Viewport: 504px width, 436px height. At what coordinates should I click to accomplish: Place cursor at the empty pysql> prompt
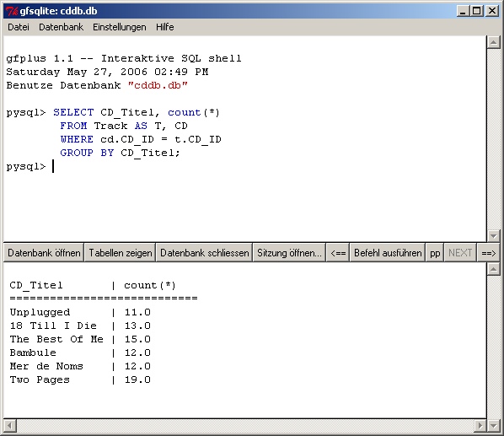coord(53,166)
